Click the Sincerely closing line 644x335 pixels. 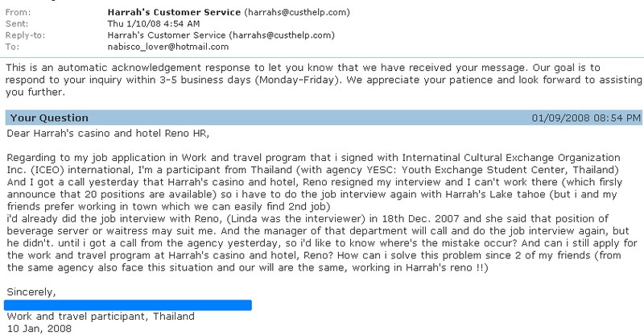31,292
